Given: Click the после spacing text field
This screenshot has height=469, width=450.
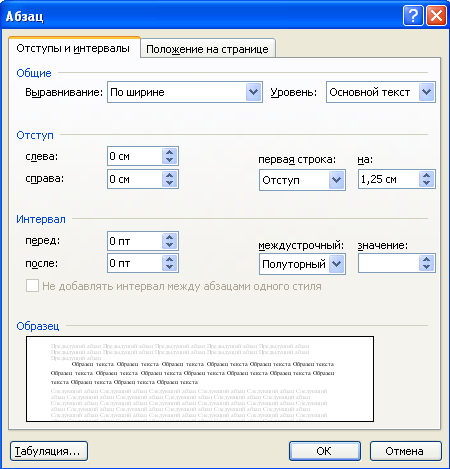Looking at the screenshot, I should point(135,263).
